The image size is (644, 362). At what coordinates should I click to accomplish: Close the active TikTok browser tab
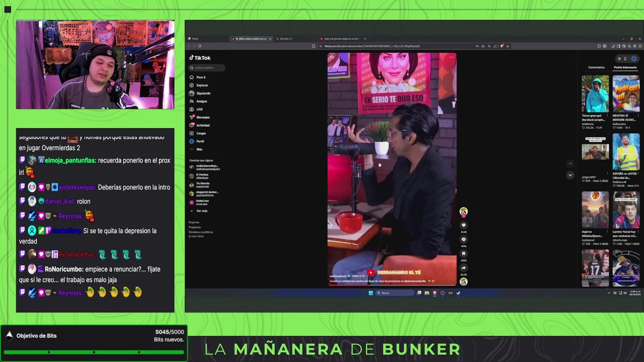pyautogui.click(x=270, y=39)
